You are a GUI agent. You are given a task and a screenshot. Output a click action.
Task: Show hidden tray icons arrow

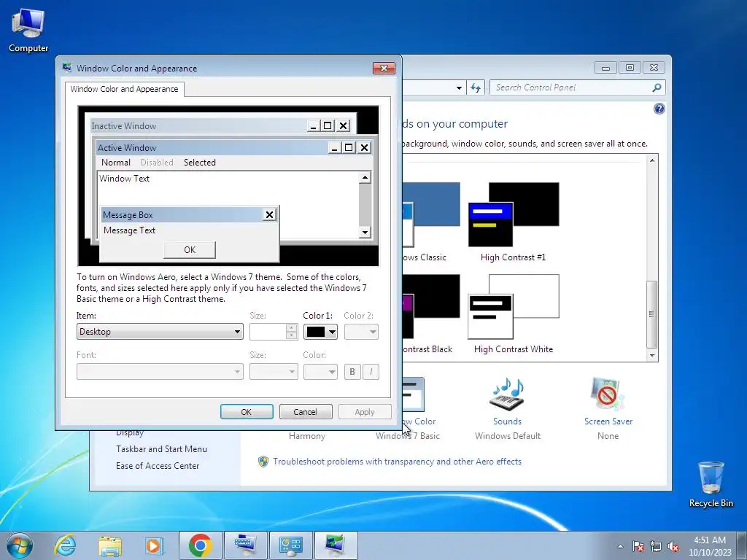tap(620, 546)
